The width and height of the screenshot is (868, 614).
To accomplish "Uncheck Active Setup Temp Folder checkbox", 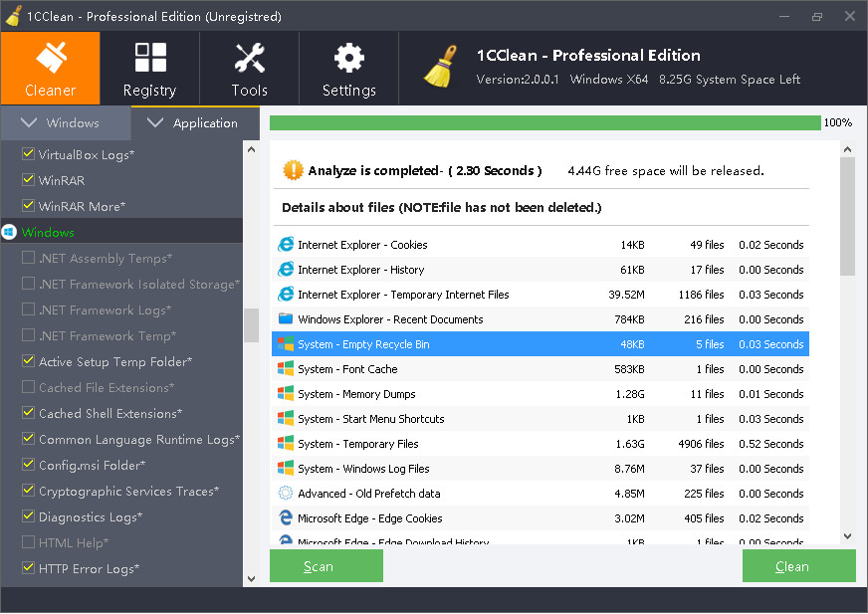I will [x=28, y=360].
